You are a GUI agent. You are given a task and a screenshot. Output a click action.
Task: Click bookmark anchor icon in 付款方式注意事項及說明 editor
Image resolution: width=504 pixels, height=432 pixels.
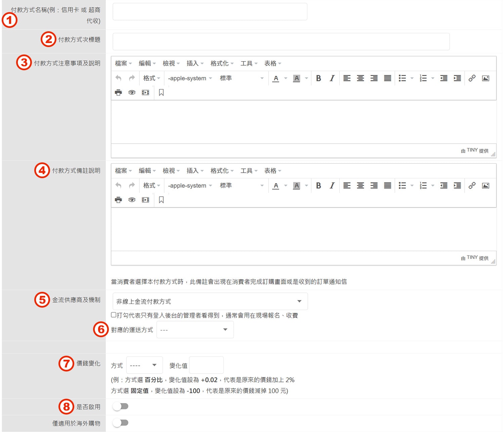tap(161, 92)
